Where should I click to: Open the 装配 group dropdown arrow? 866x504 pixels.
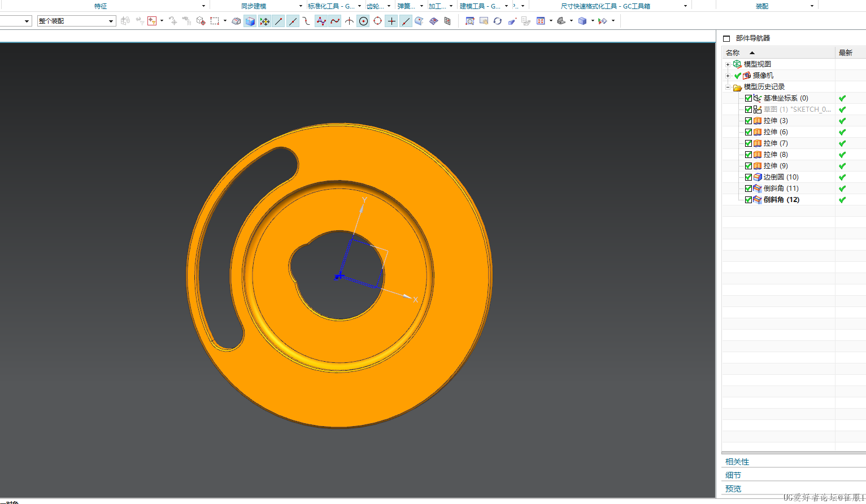(812, 6)
